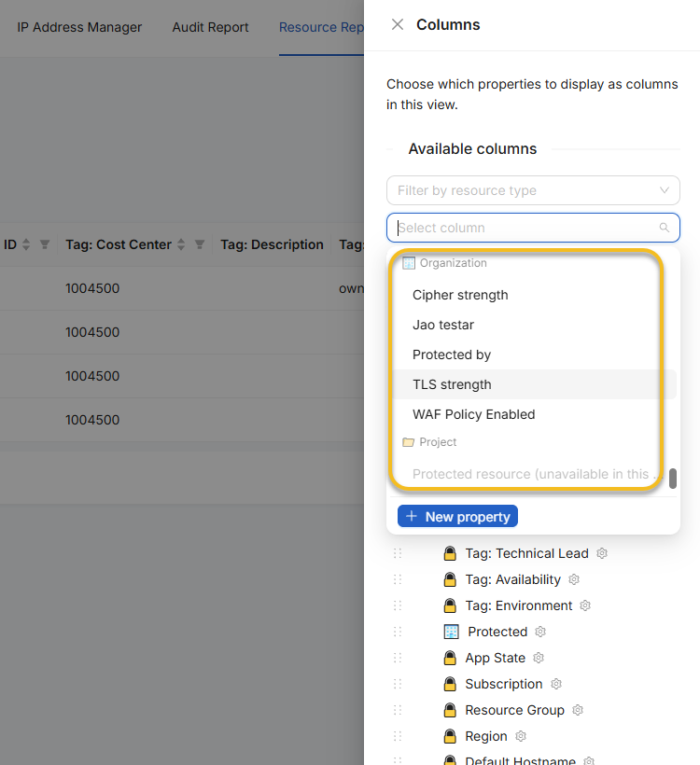Click the dropdown list scrollbar thumb
Screen dimensions: 700x765
coord(672,478)
